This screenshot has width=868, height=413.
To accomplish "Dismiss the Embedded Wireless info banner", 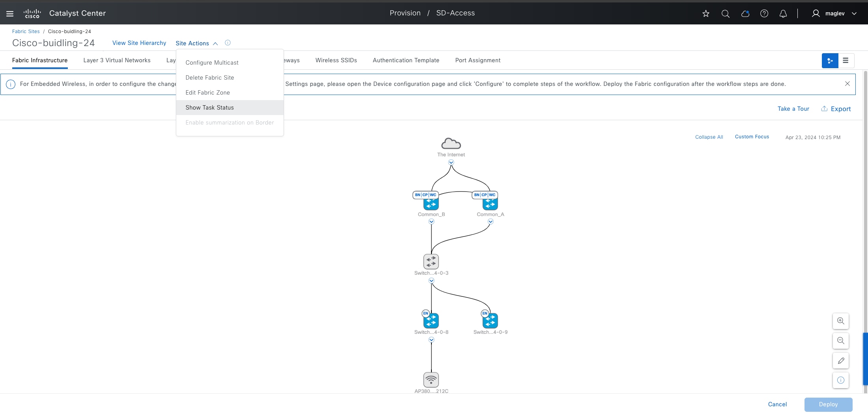I will click(x=847, y=84).
